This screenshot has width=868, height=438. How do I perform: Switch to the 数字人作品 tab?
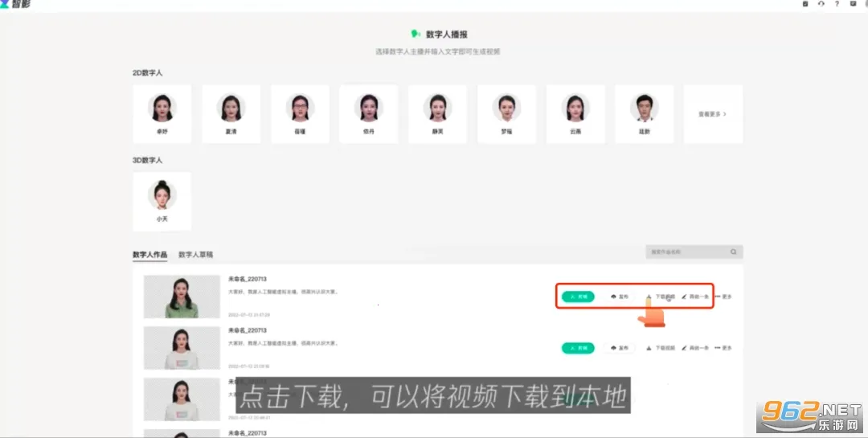[x=150, y=255]
